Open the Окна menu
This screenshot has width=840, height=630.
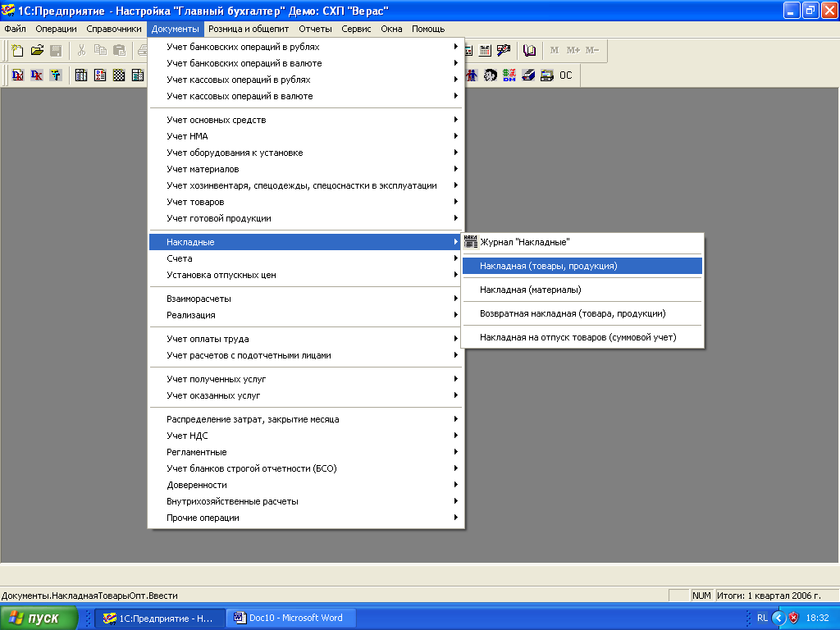pos(391,29)
